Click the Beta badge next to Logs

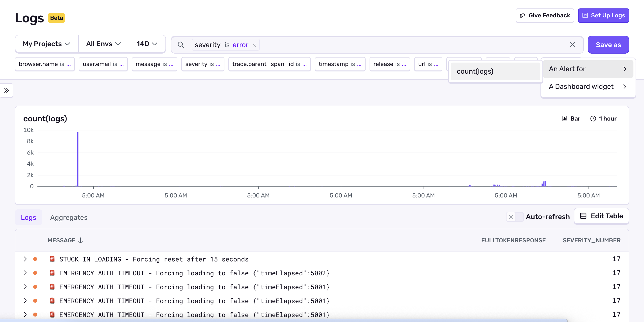tap(56, 18)
